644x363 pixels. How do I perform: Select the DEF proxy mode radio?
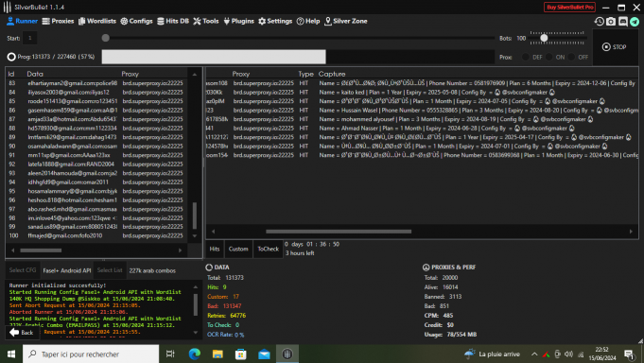(525, 57)
